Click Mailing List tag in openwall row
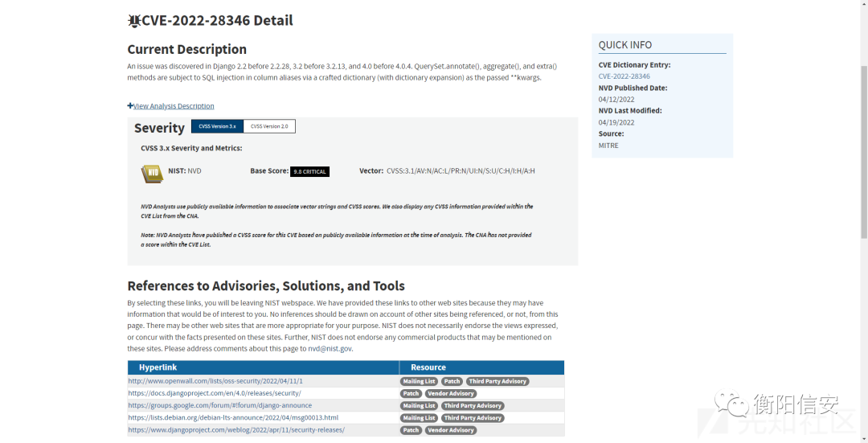The width and height of the screenshot is (868, 443). coord(419,382)
